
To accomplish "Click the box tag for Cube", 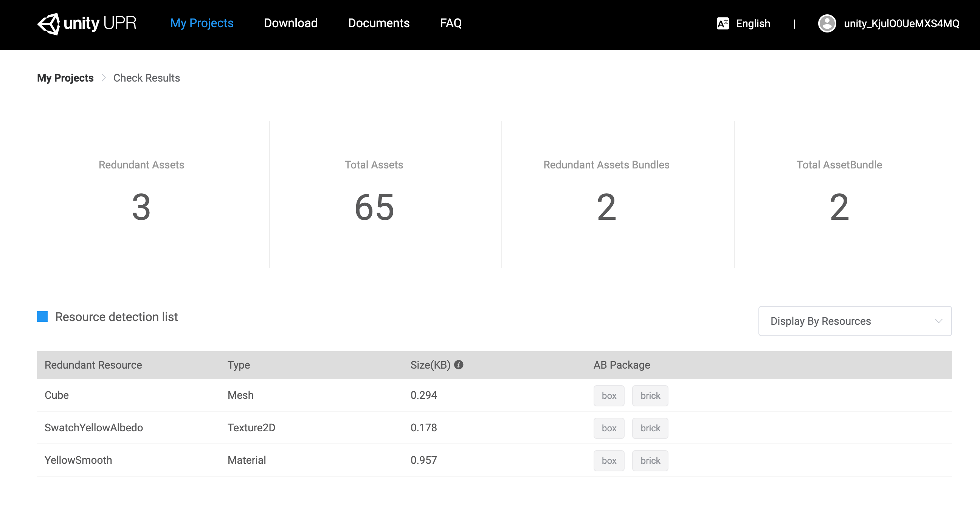I will coord(609,396).
